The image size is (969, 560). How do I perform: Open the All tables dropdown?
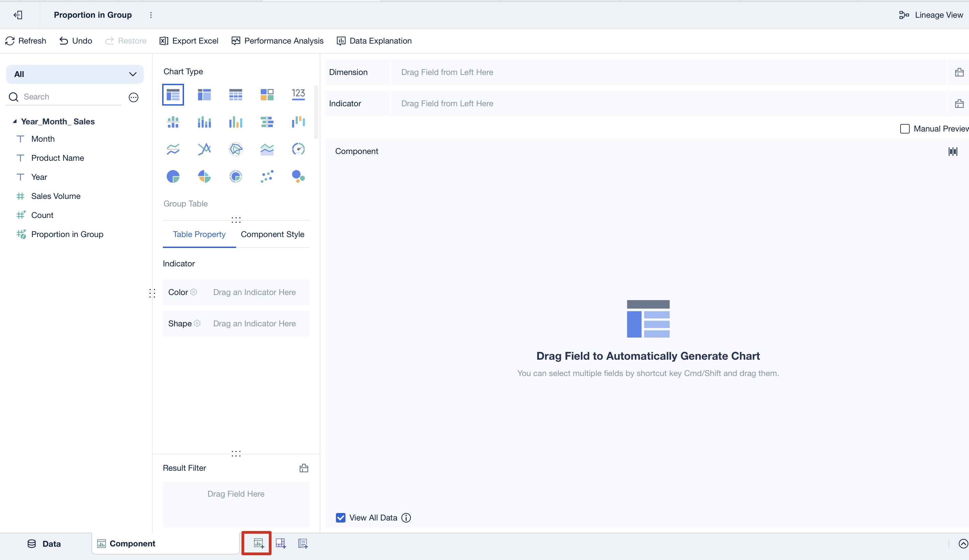(75, 74)
